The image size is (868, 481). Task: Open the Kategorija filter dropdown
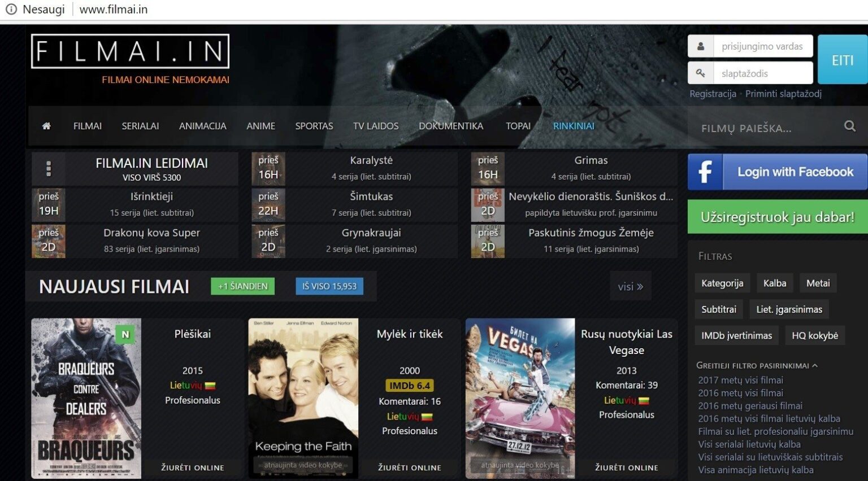[x=722, y=283]
